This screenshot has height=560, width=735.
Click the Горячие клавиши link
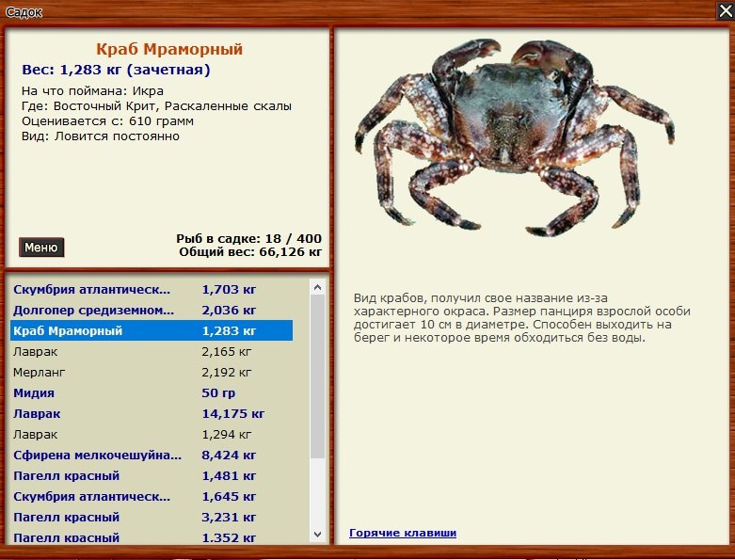[402, 533]
